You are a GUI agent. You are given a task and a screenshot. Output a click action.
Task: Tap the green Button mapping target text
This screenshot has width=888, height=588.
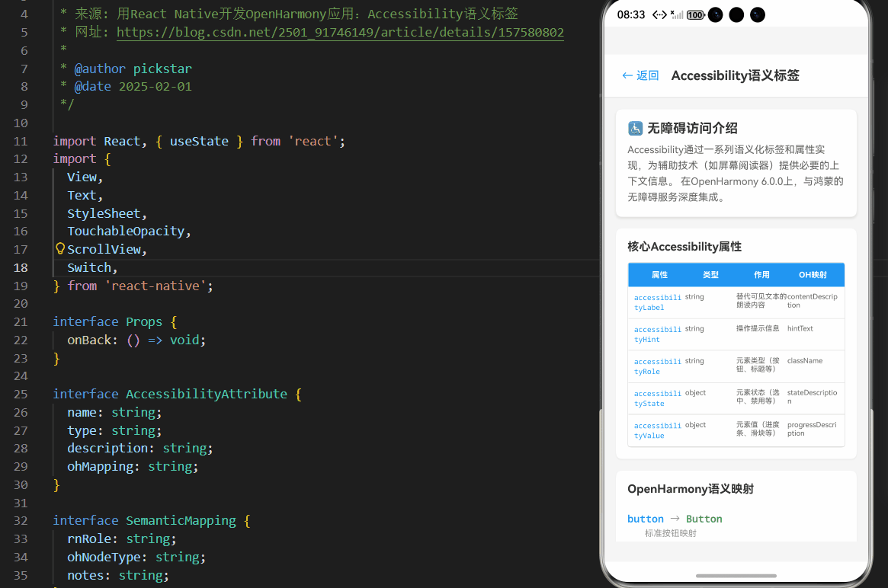point(704,519)
